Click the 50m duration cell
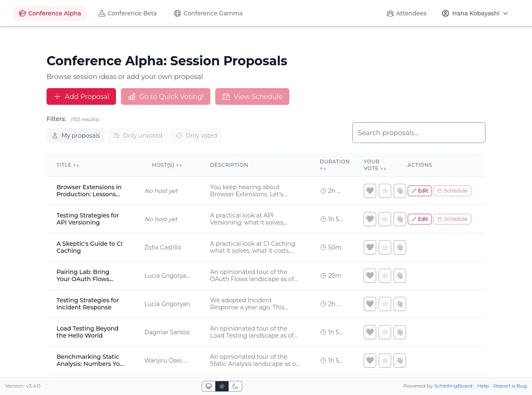 click(x=331, y=247)
